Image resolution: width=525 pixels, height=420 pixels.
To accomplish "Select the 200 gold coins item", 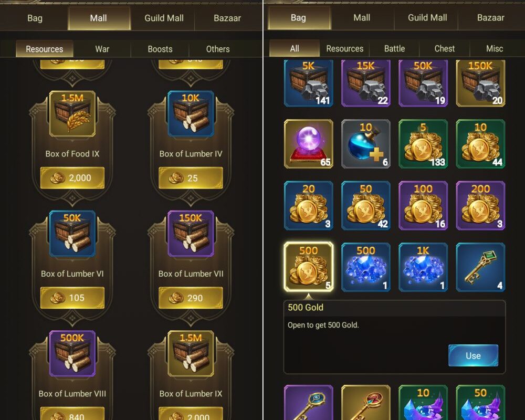I will [480, 205].
